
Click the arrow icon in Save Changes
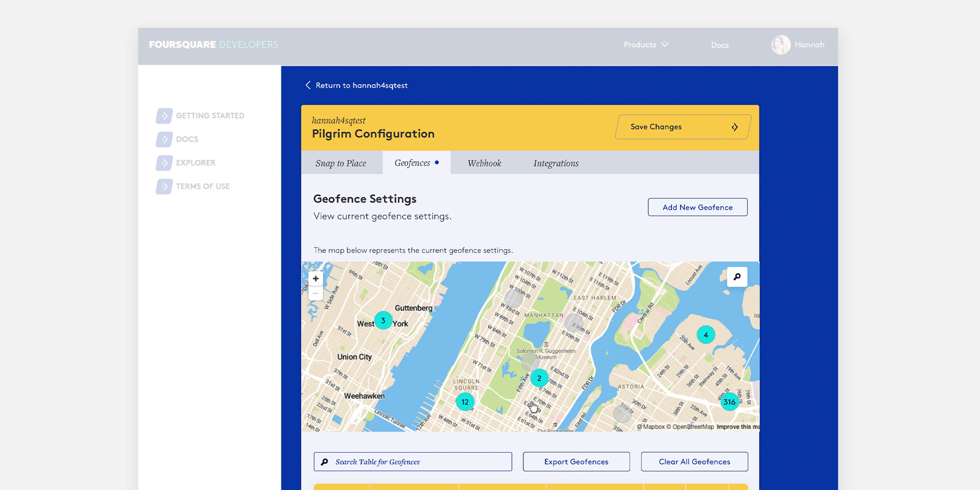735,127
